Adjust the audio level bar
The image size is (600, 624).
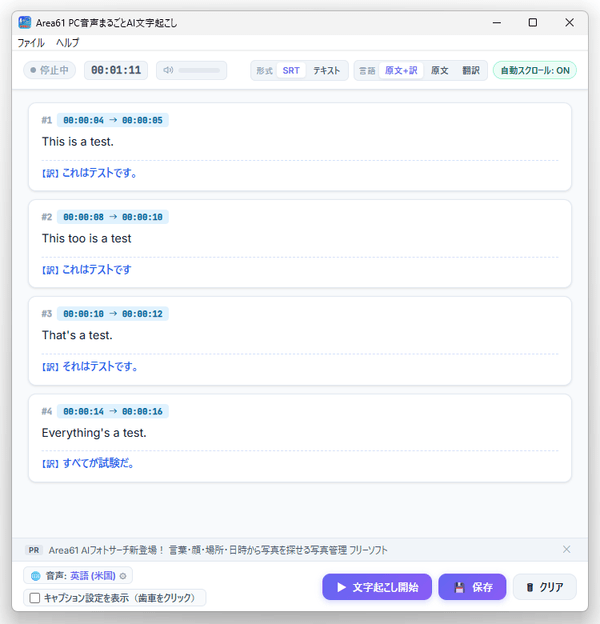(199, 70)
